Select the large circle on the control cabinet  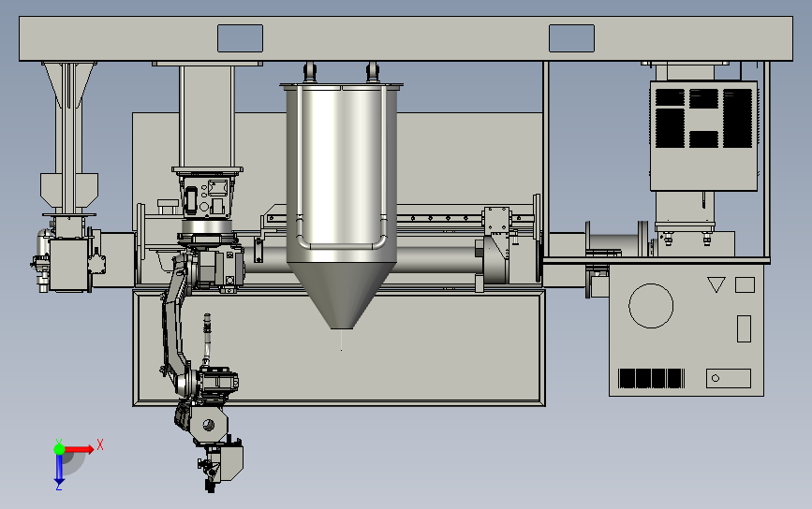pyautogui.click(x=651, y=306)
